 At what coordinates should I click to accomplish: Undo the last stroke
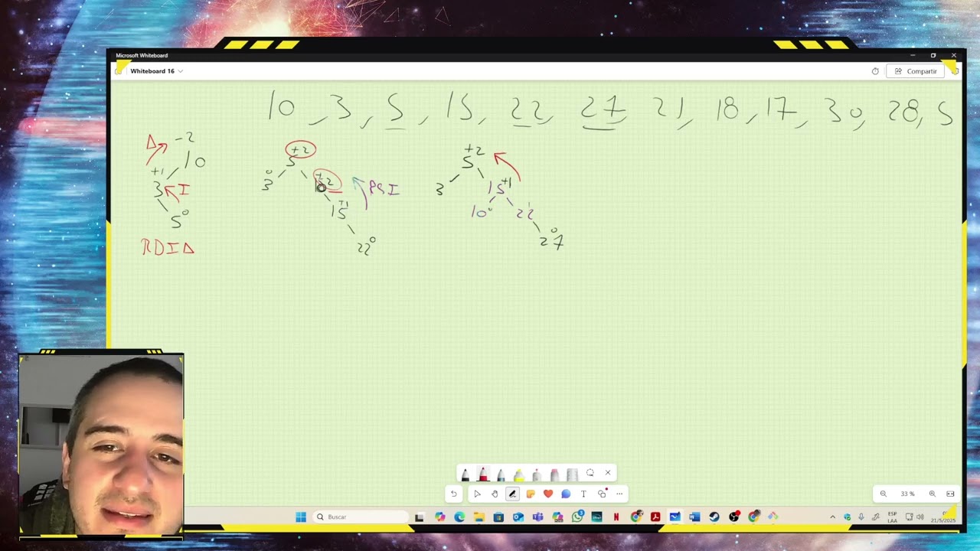pos(454,494)
